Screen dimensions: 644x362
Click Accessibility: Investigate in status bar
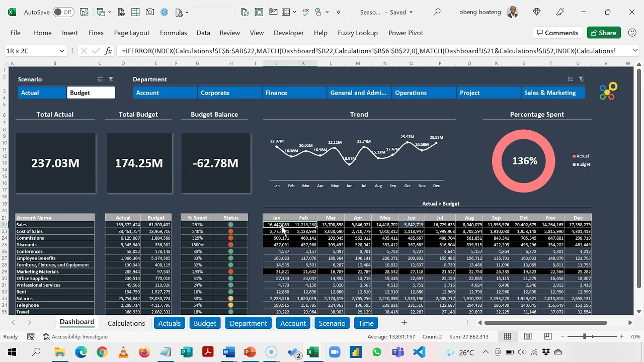pyautogui.click(x=75, y=337)
